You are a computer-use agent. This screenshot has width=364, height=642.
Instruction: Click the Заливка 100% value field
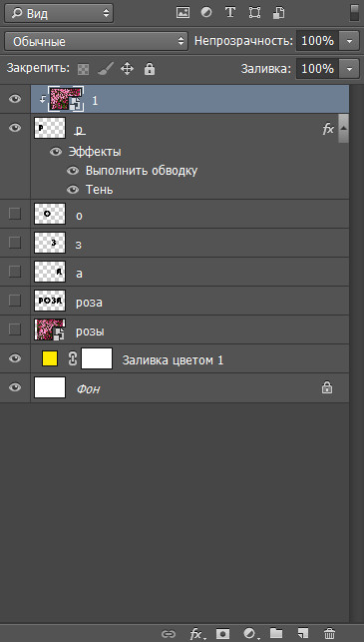click(x=318, y=69)
